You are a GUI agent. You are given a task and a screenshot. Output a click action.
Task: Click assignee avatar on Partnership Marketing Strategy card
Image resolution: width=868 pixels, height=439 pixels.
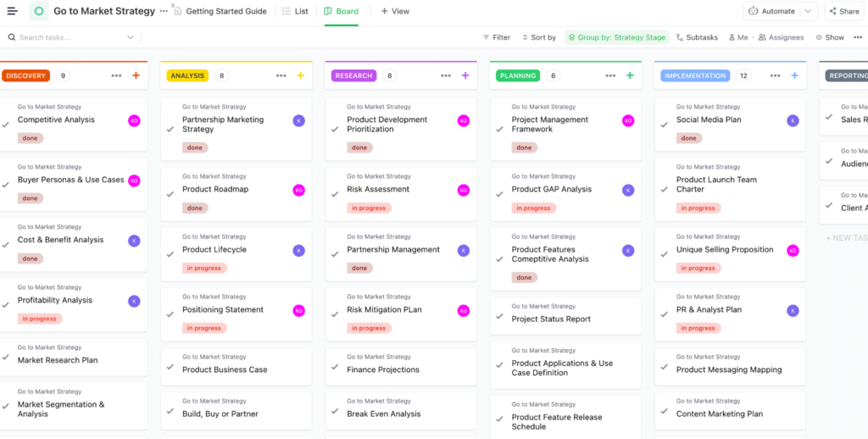click(x=299, y=120)
